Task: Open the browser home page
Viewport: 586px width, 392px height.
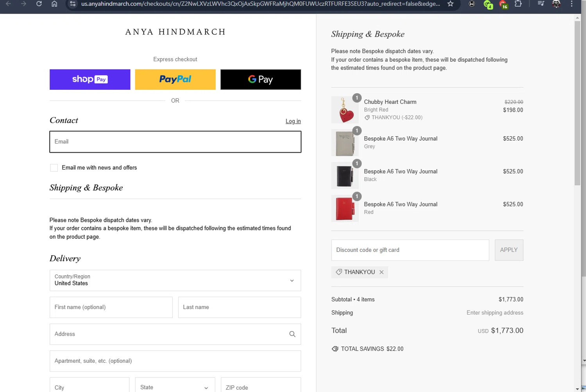Action: [54, 4]
